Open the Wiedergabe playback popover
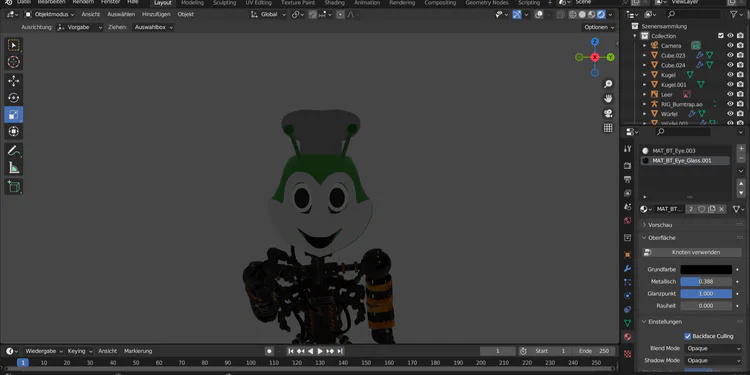This screenshot has height=375, width=750. pos(43,351)
